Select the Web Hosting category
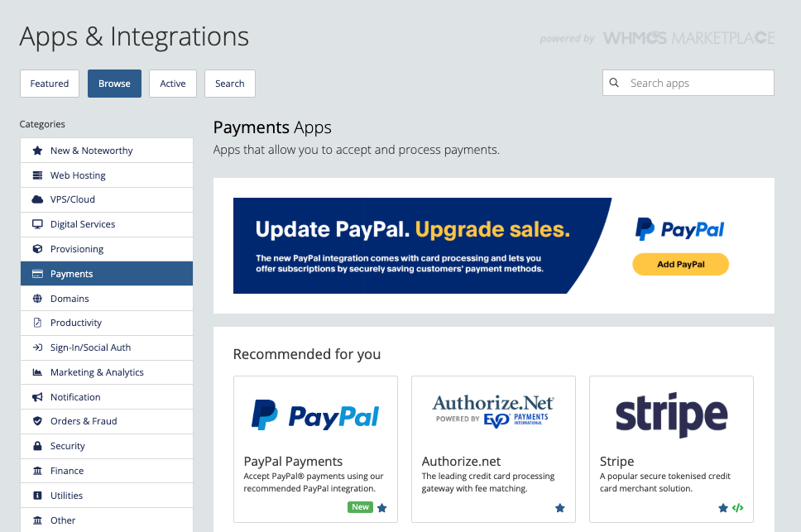801x532 pixels. (x=107, y=175)
